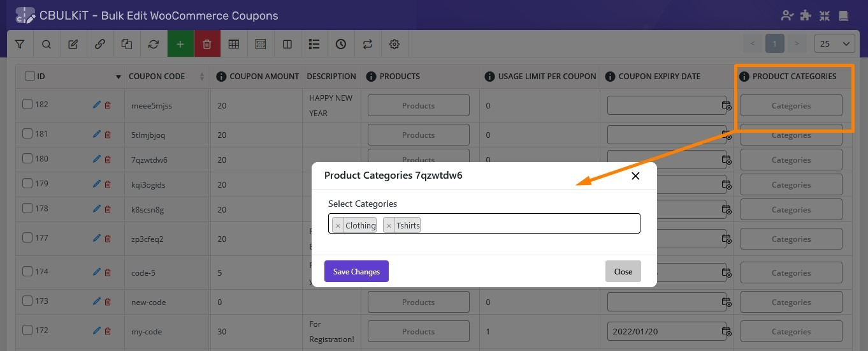Open the filter funnel tool
868x351 pixels.
(20, 44)
